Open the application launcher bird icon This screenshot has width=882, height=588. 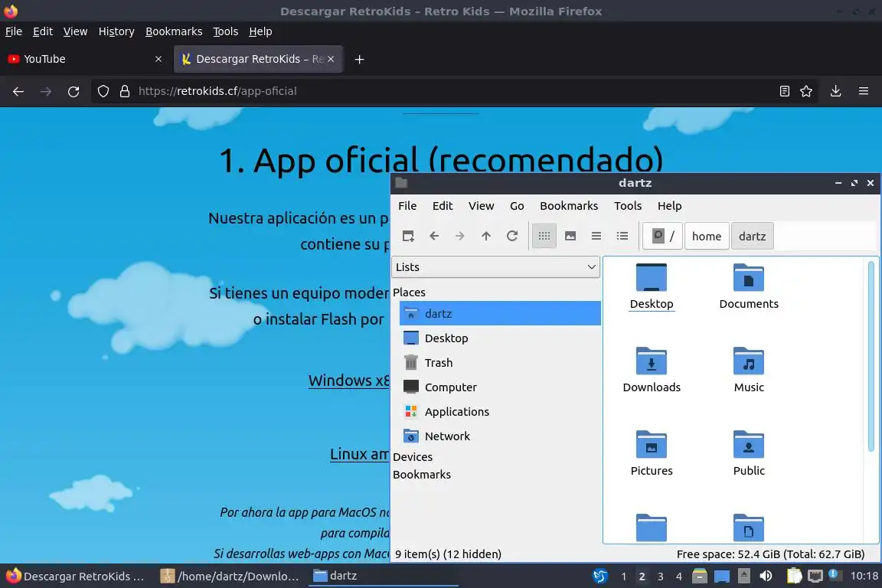tap(600, 576)
